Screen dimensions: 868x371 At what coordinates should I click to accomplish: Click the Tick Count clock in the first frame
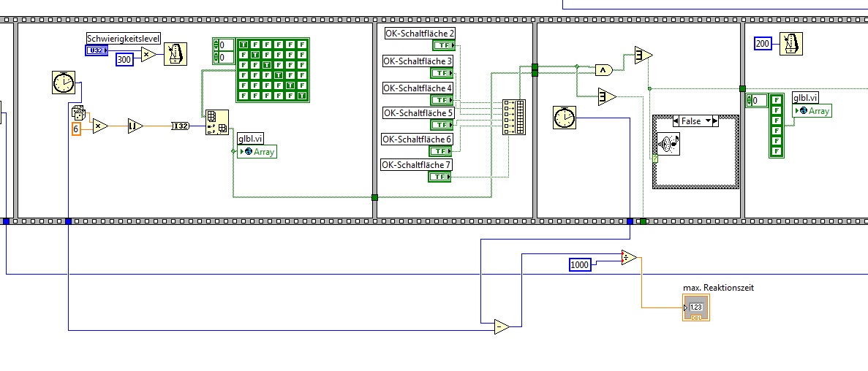tap(64, 83)
